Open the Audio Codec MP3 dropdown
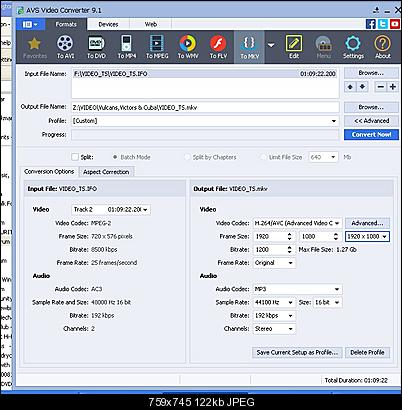Image resolution: width=402 pixels, height=410 pixels. pos(297,289)
